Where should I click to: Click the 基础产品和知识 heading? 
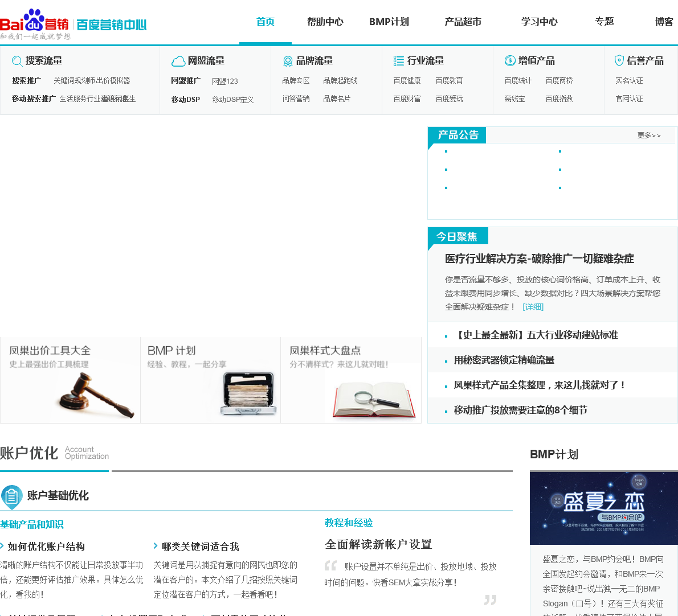coord(32,524)
